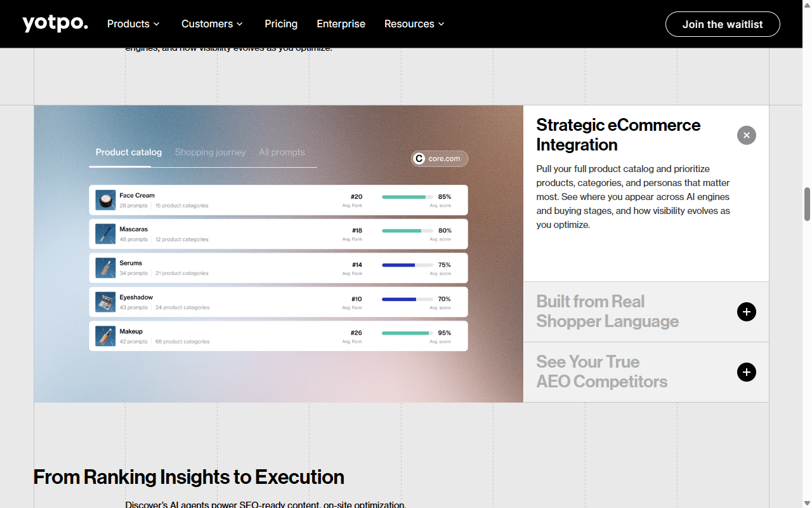Click the Serums 75% score bar
The width and height of the screenshot is (812, 508).
(407, 265)
